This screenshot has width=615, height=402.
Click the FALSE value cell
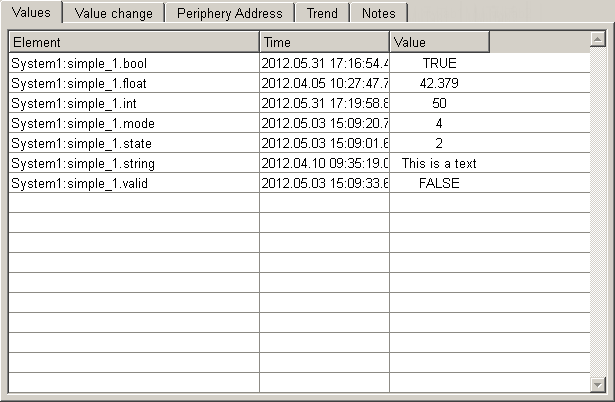pyautogui.click(x=439, y=183)
